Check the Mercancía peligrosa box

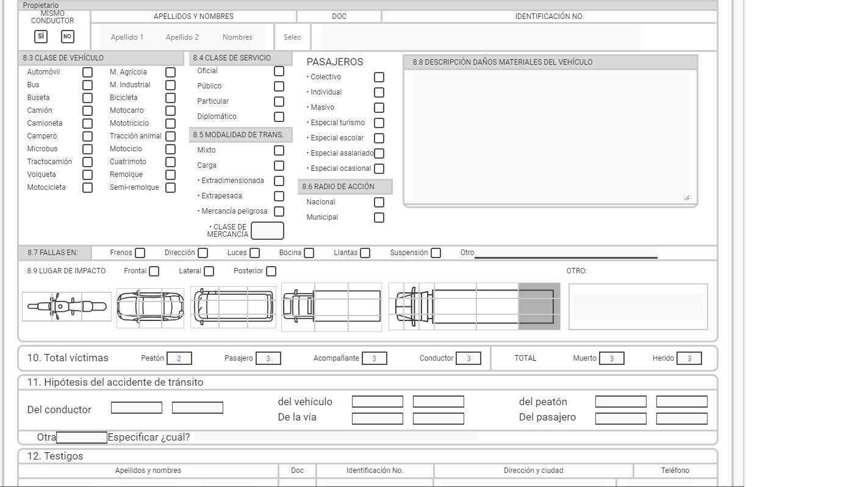tap(279, 211)
